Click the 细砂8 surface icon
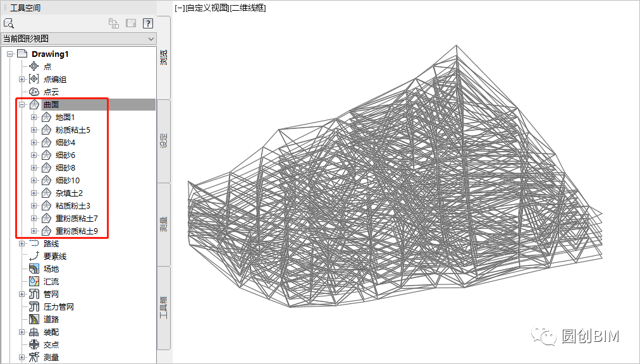Screen dimensions: 640x364 pyautogui.click(x=46, y=167)
